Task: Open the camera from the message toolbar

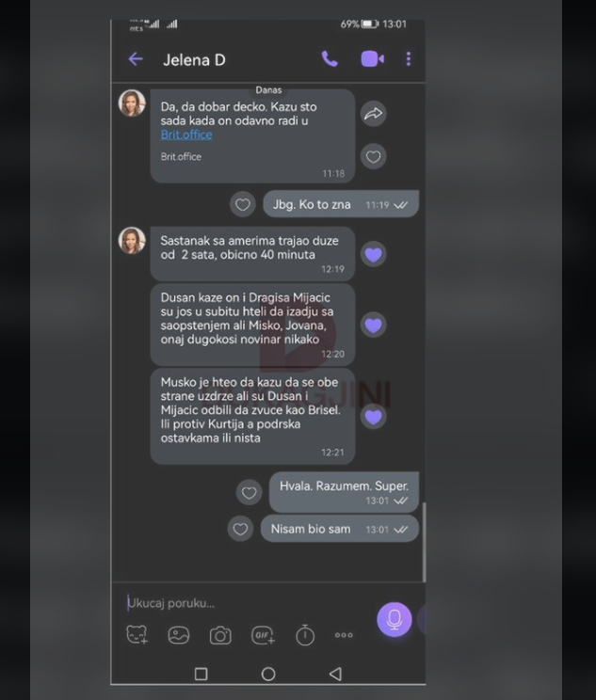Action: (220, 635)
